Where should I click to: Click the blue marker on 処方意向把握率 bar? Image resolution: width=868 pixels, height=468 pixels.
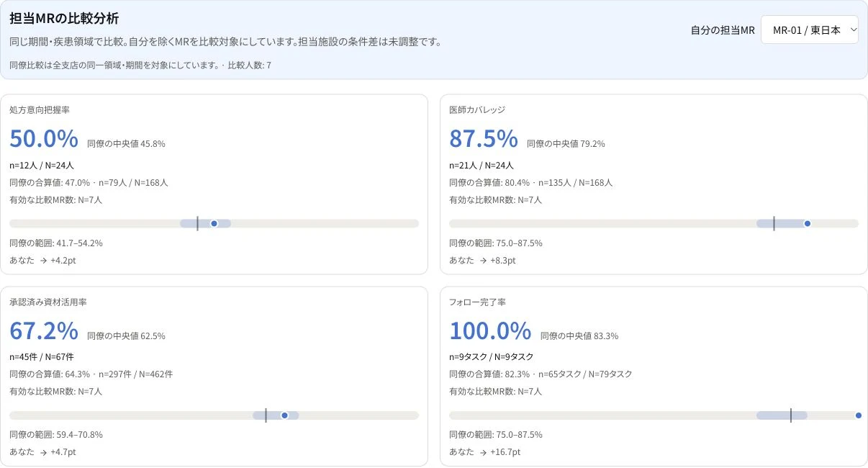[x=214, y=224]
